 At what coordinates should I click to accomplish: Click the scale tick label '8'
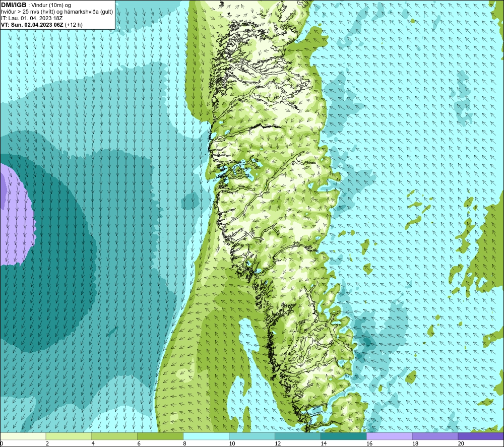coord(185,443)
